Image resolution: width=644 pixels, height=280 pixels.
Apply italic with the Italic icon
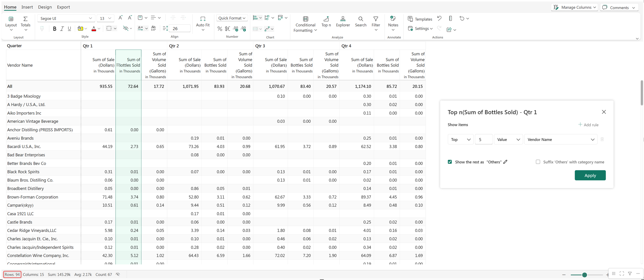(62, 29)
